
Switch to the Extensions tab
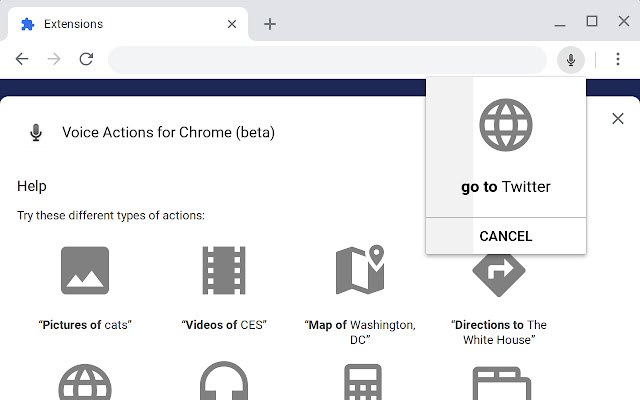tap(120, 24)
